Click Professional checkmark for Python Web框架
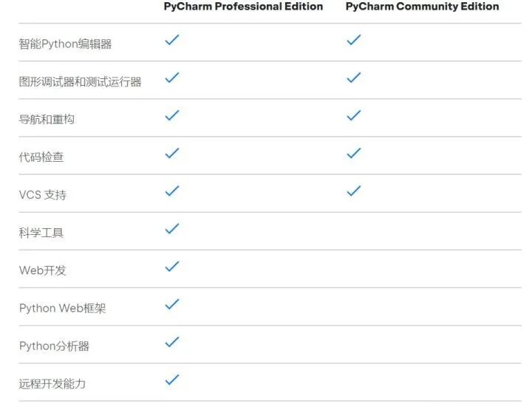 point(172,304)
